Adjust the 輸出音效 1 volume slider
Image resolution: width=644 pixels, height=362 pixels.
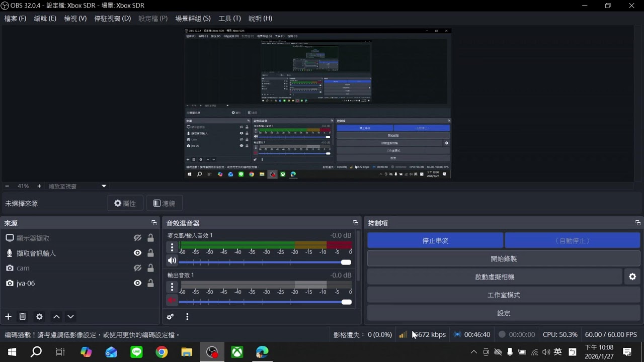coord(265,302)
